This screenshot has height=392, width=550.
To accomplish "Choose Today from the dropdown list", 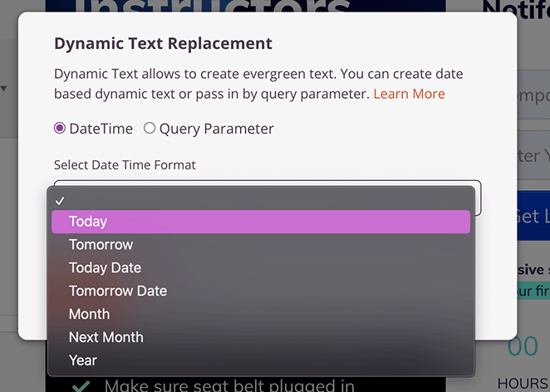I will [261, 222].
